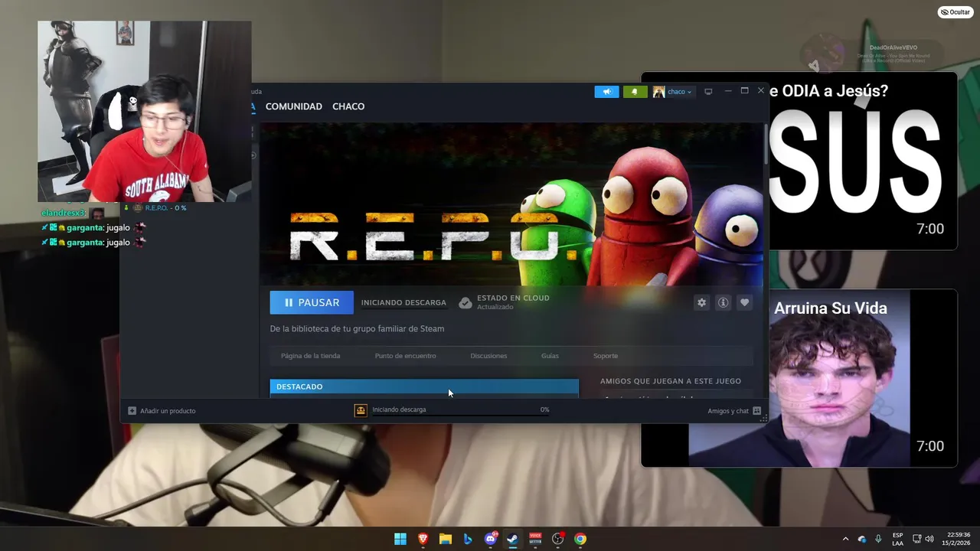Open game settings gear for R.E.P.O.

(701, 302)
